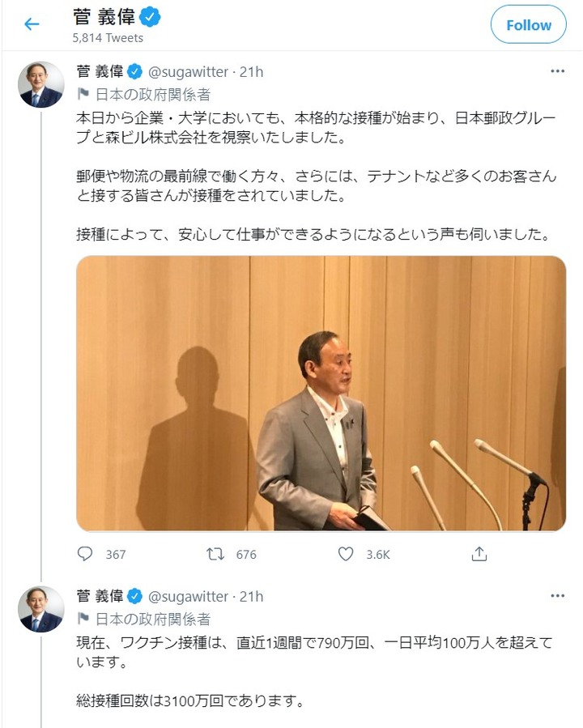Go back using the left arrow
Viewport: 583px width, 728px height.
click(x=32, y=23)
